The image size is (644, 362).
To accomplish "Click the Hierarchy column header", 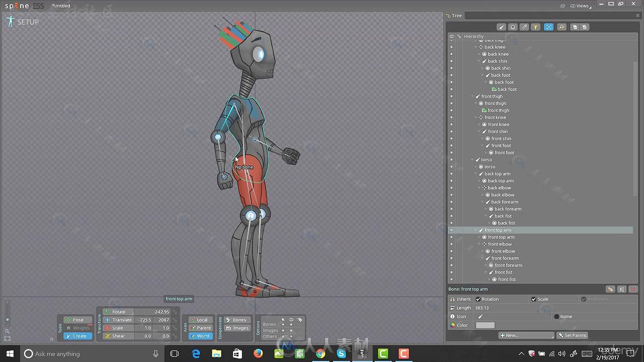I will point(473,37).
